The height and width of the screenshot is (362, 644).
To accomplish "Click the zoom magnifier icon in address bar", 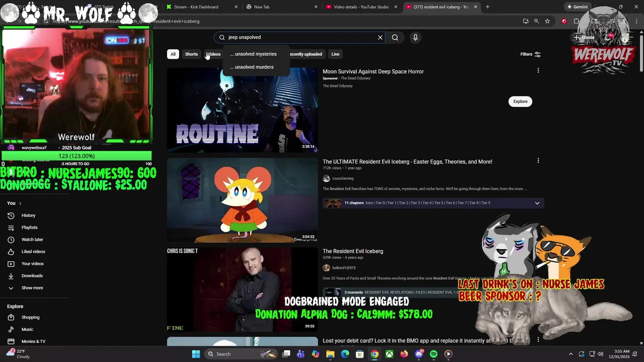I will (x=536, y=21).
